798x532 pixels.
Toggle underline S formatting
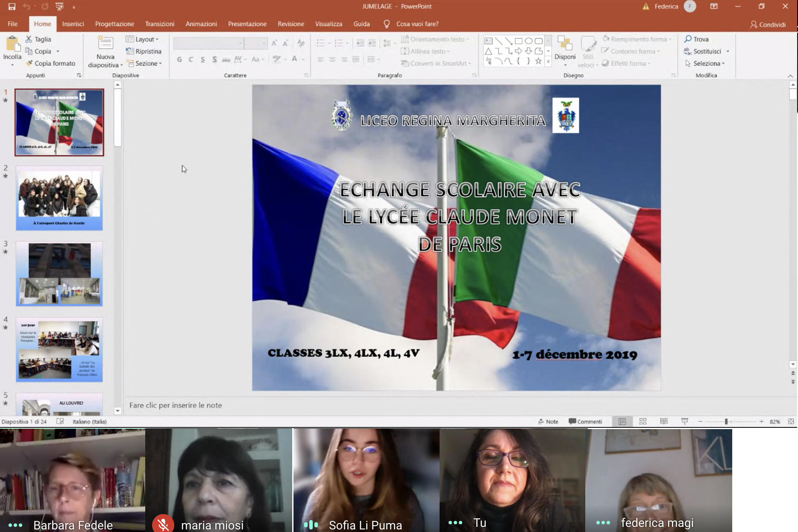click(202, 59)
